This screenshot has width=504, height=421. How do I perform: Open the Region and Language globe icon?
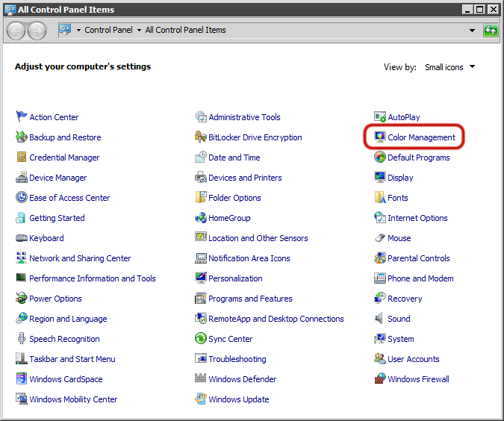[21, 318]
